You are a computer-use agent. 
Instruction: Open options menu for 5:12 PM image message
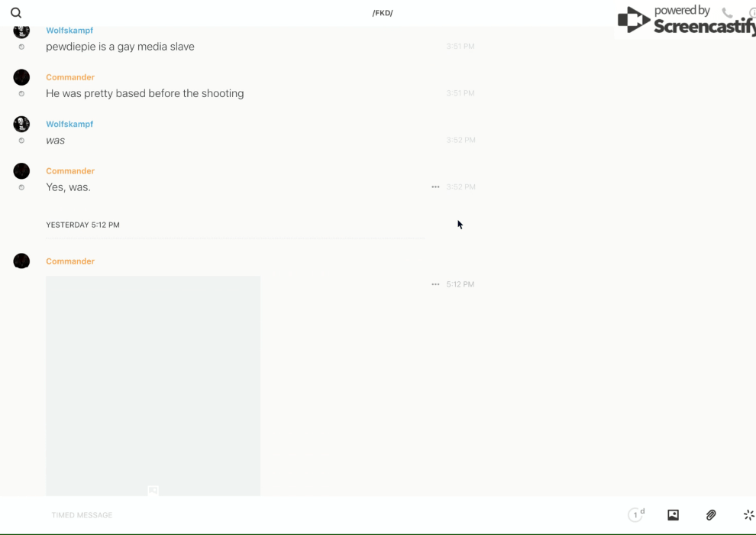[x=435, y=284]
